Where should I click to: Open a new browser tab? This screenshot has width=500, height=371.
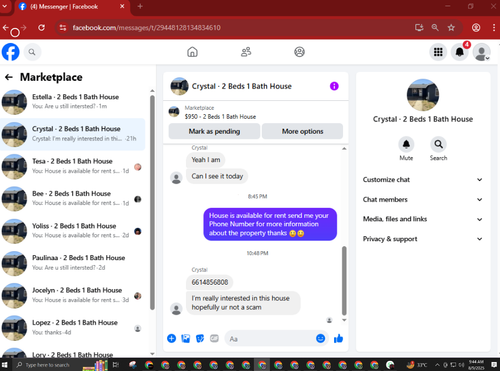pyautogui.click(x=140, y=6)
